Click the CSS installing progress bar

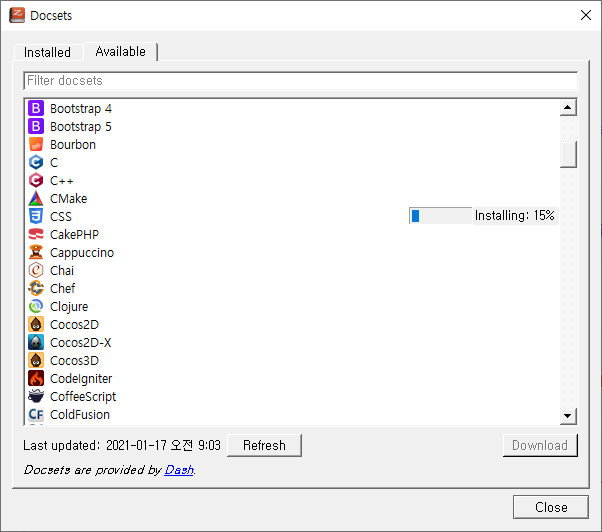click(440, 216)
